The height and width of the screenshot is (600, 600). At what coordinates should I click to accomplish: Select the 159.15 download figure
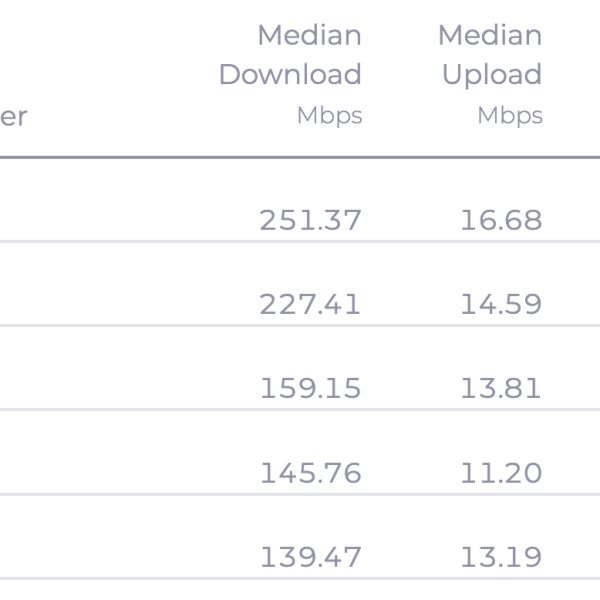point(310,388)
